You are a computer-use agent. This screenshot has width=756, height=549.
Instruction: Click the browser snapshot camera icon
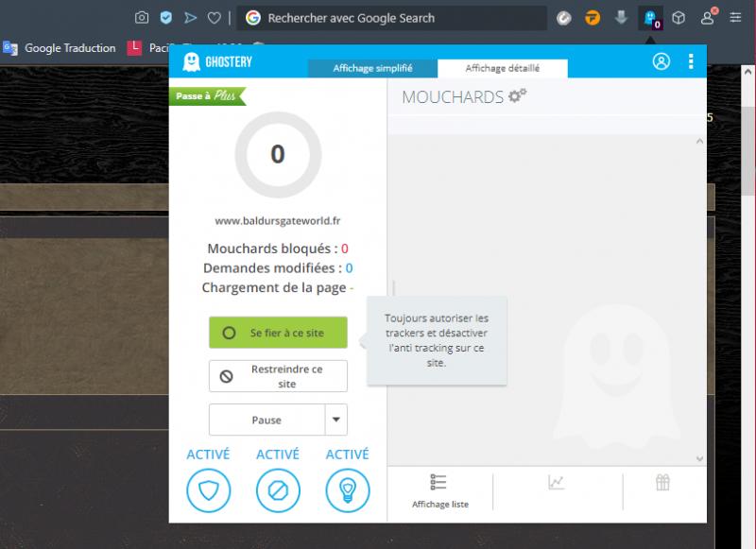click(x=141, y=18)
